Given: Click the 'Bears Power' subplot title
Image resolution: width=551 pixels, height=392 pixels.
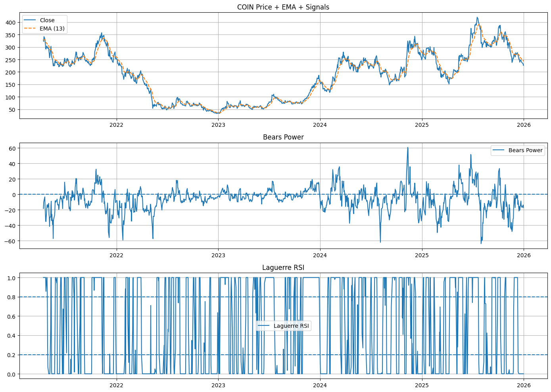Looking at the screenshot, I should [x=283, y=137].
